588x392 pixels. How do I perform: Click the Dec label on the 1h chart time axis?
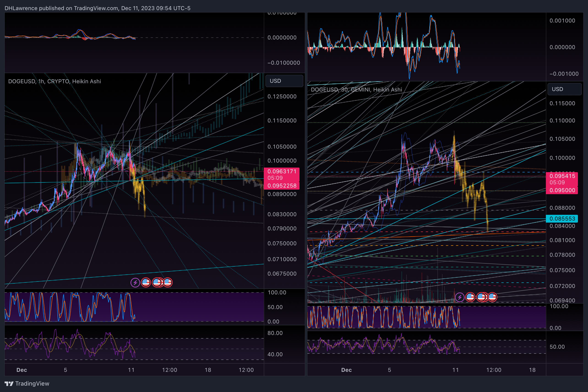coord(22,370)
